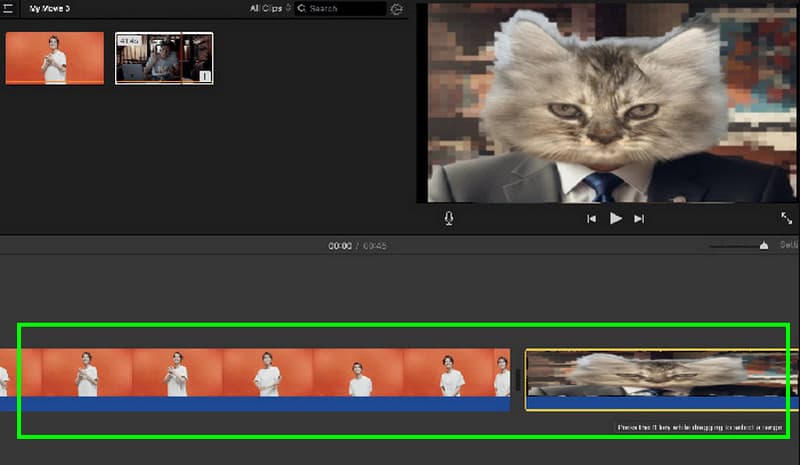Open the timeline Settings button

coord(789,245)
